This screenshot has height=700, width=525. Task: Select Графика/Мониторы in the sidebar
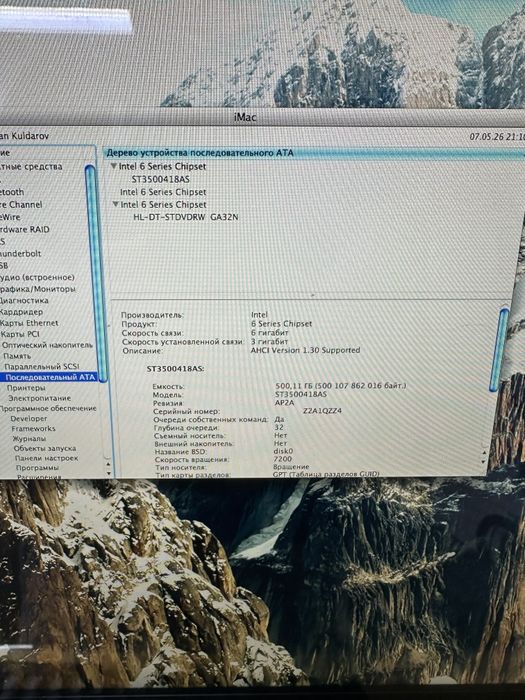click(x=38, y=289)
